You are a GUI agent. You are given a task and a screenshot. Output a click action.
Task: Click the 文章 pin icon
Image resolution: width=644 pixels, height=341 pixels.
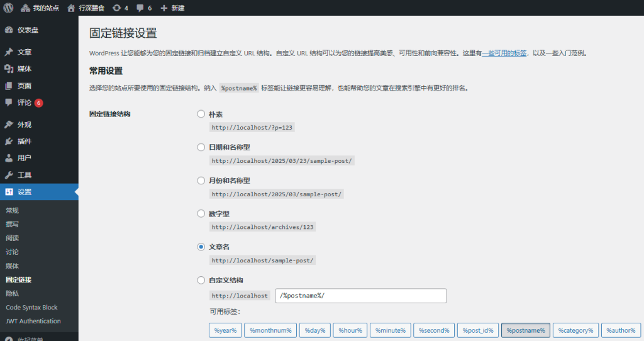coord(9,52)
